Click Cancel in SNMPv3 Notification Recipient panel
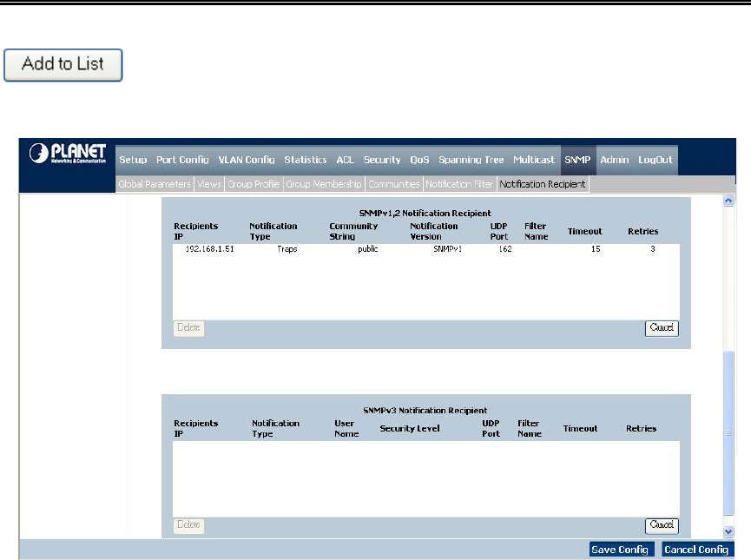The height and width of the screenshot is (560, 751). tap(662, 525)
